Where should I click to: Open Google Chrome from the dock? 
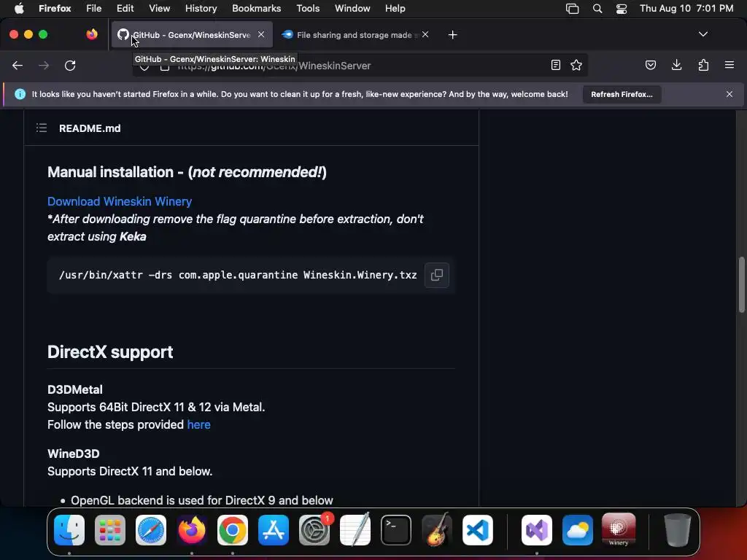(233, 530)
